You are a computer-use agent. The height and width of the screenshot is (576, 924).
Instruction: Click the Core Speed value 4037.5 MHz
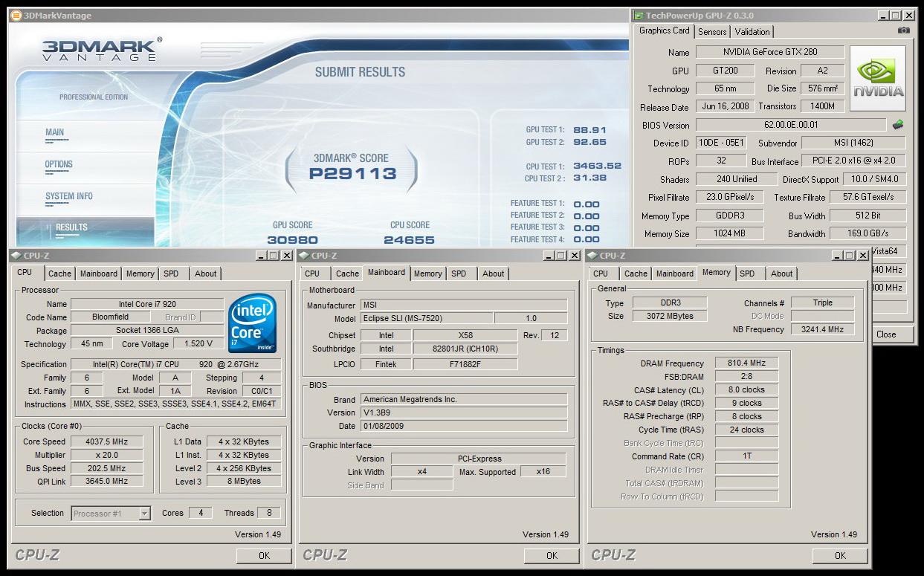106,441
